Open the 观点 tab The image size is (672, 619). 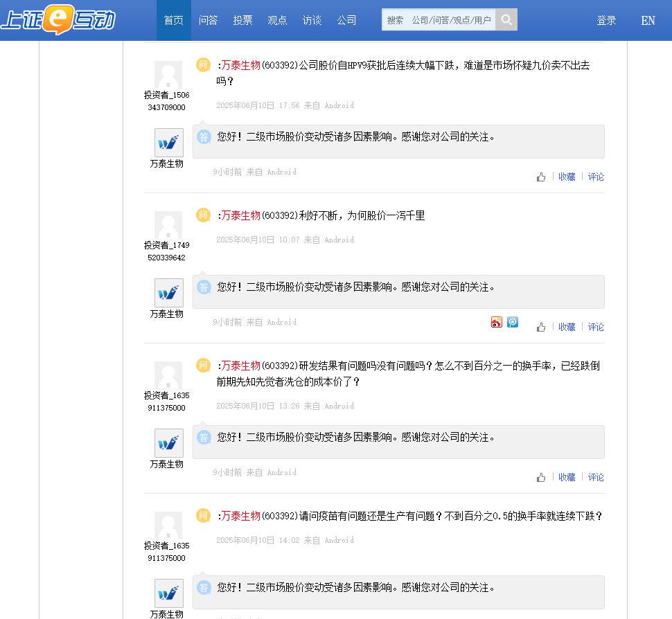[x=277, y=20]
